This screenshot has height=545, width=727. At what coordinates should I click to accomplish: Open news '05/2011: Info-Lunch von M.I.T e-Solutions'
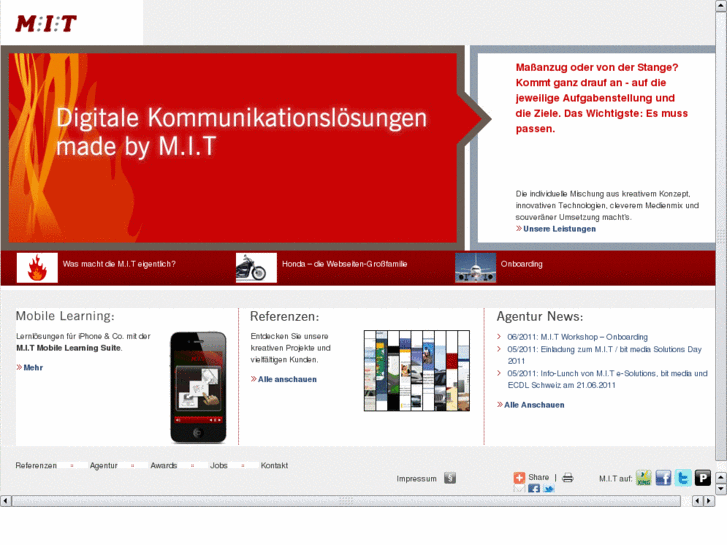(607, 379)
